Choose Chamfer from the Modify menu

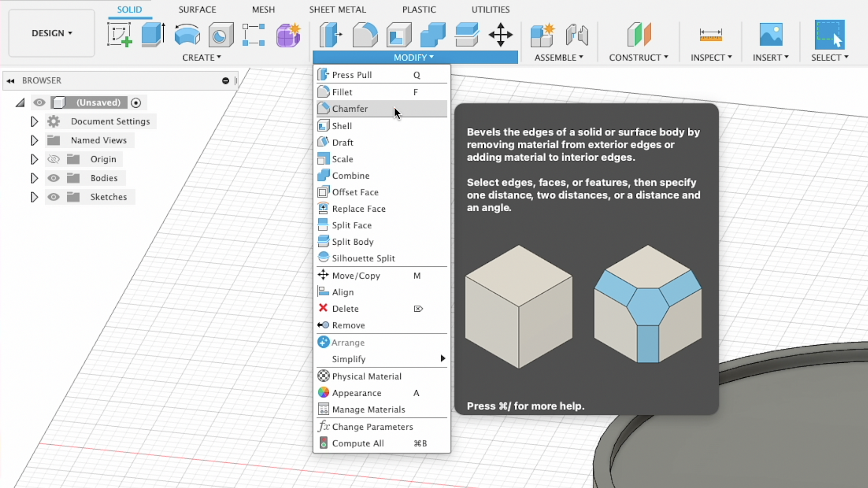click(x=350, y=109)
